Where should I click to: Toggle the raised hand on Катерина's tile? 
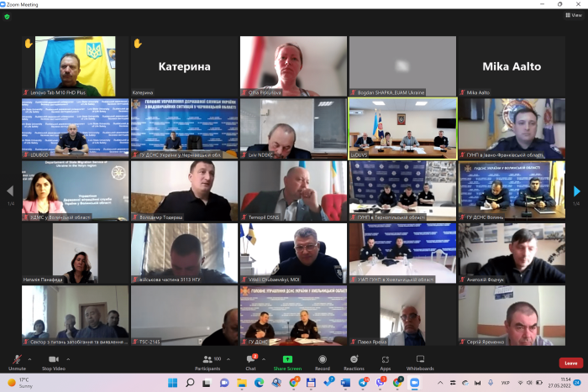pyautogui.click(x=138, y=43)
